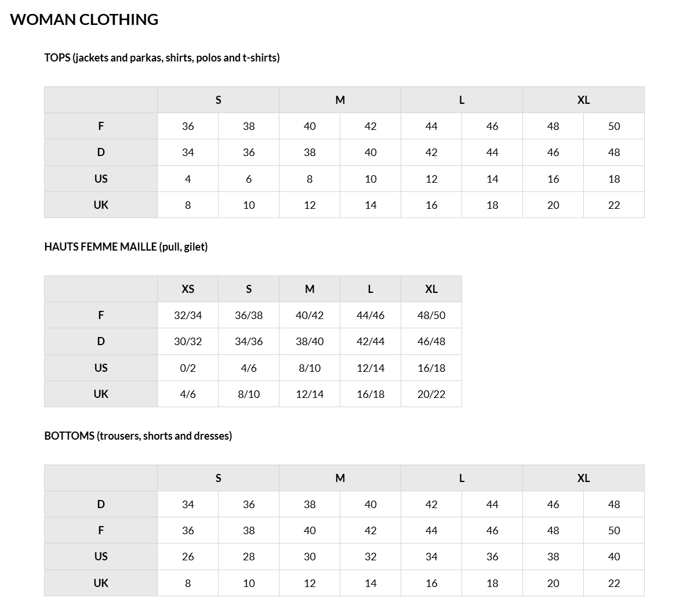Select the M header in the TOPS table
This screenshot has height=616, width=694.
pyautogui.click(x=340, y=100)
